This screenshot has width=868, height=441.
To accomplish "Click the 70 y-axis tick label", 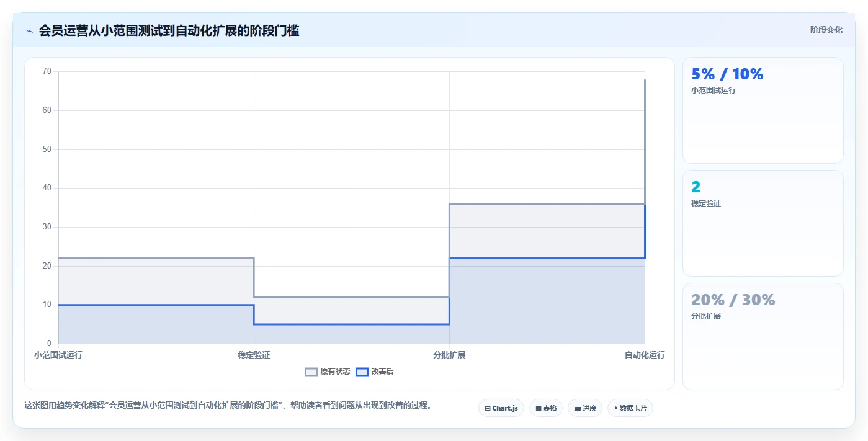I will pos(47,71).
